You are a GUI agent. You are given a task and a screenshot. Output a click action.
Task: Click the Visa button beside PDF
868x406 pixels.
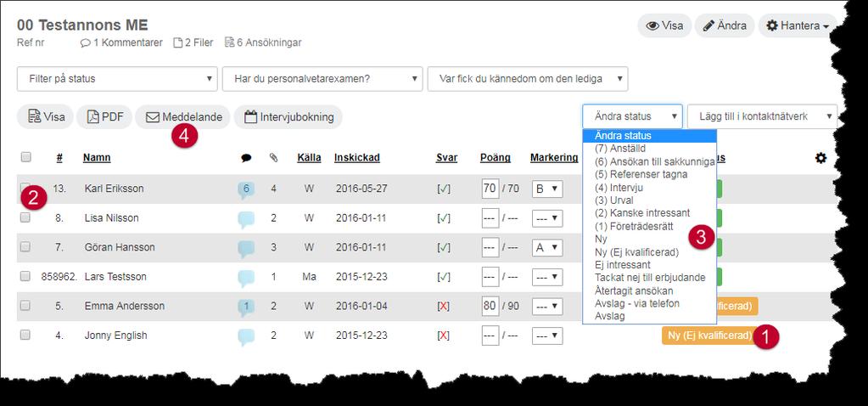(45, 117)
